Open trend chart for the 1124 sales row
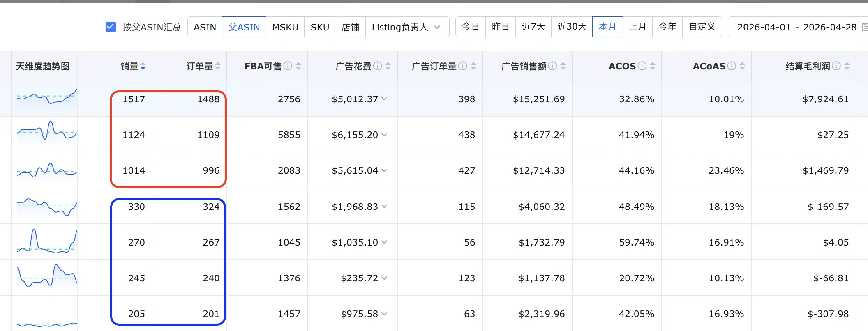Screen dimensions: 868x331 [x=47, y=132]
